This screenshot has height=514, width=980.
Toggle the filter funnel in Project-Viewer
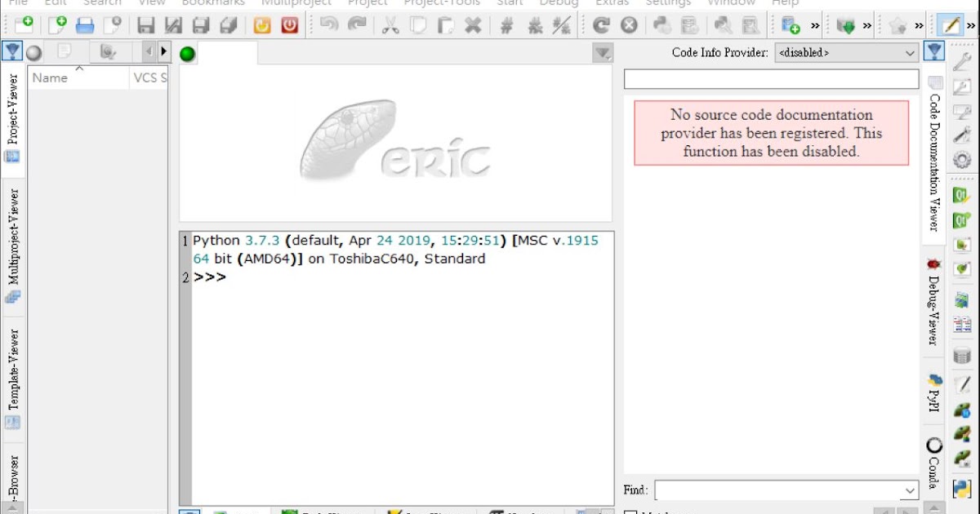[x=12, y=51]
